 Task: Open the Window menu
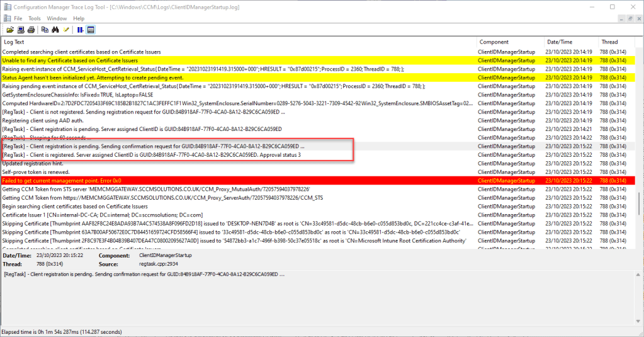click(x=57, y=18)
